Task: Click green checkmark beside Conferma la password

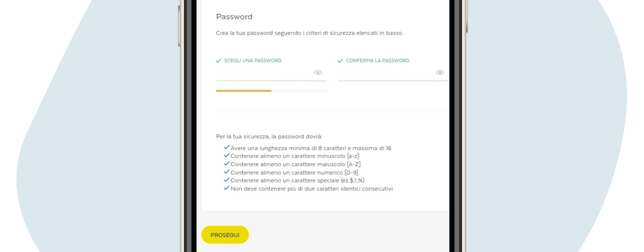Action: (x=340, y=61)
